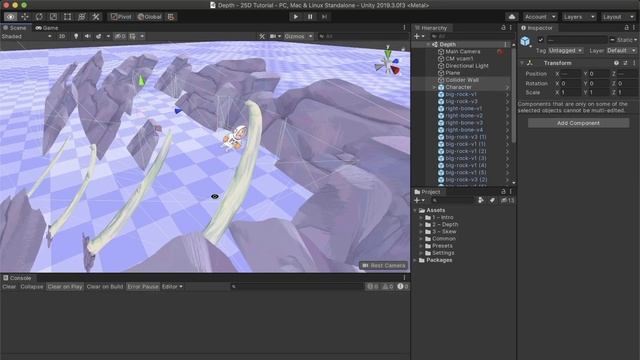The height and width of the screenshot is (360, 640).
Task: Click Clear in the Console
Action: point(9,287)
